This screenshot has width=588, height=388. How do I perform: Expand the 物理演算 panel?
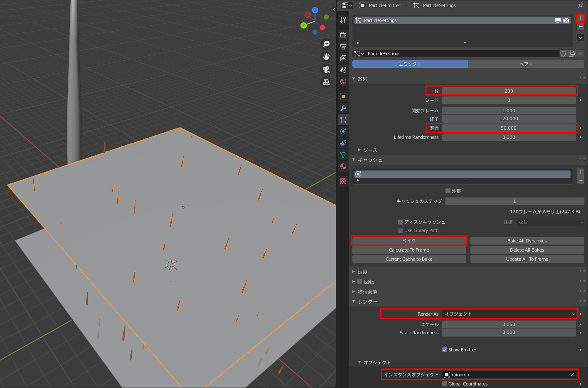(x=354, y=292)
